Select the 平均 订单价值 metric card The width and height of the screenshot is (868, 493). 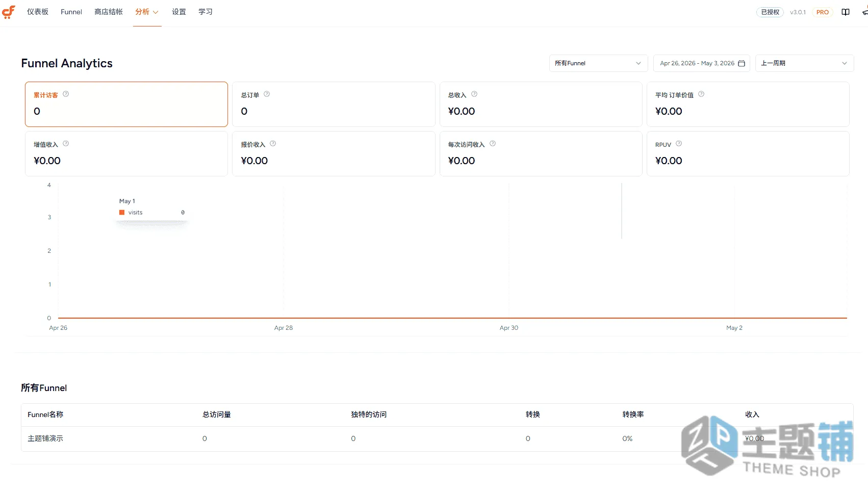(x=748, y=104)
